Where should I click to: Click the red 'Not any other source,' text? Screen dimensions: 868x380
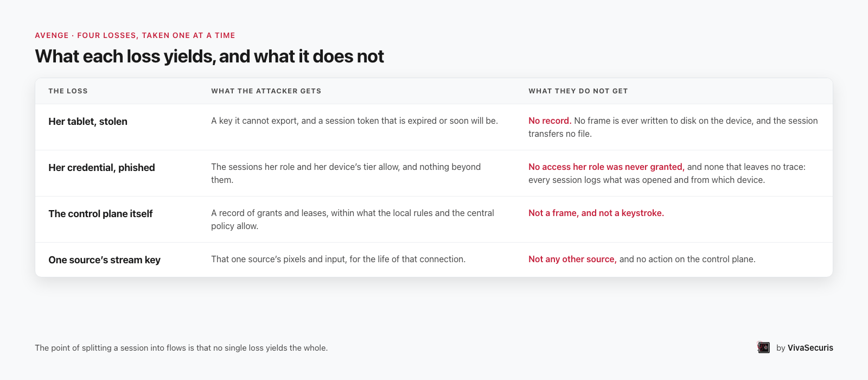pos(572,259)
